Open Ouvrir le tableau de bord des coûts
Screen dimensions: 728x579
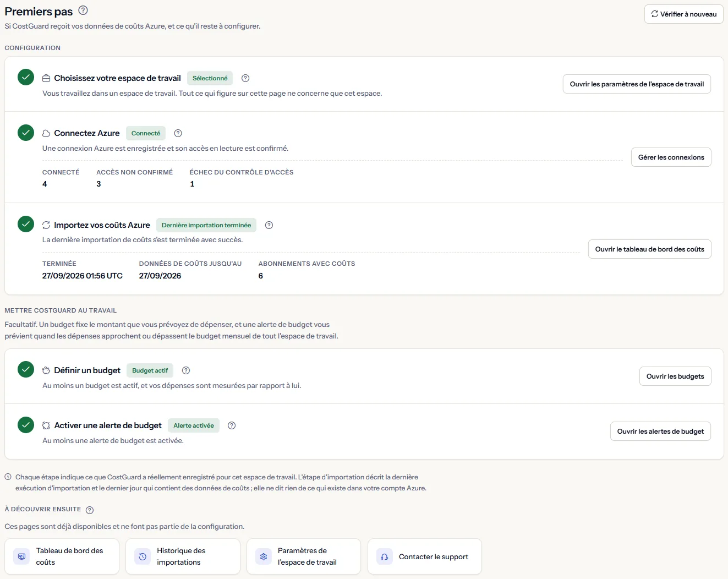[x=649, y=249]
